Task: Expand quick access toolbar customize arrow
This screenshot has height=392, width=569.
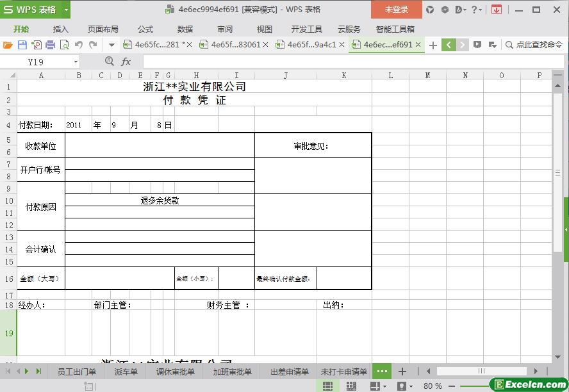Action: pos(111,45)
